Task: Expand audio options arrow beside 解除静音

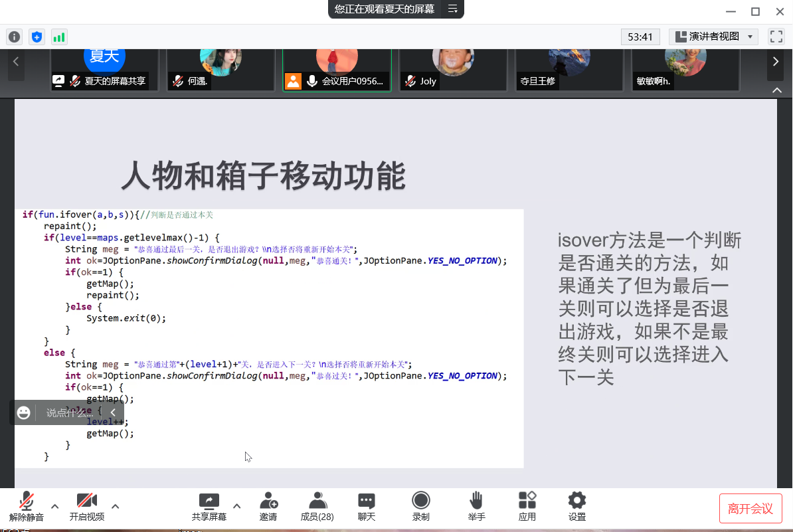Action: click(x=55, y=506)
